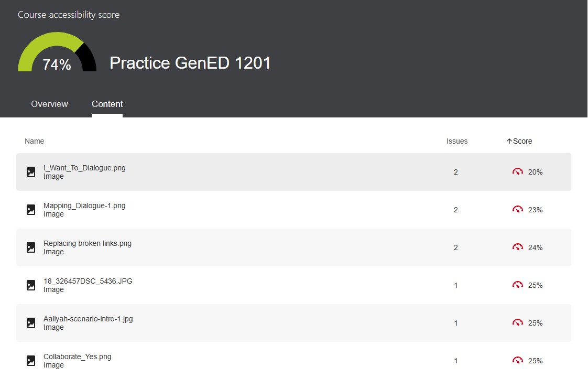The width and height of the screenshot is (588, 378).
Task: Switch to the Overview tab
Action: click(49, 104)
